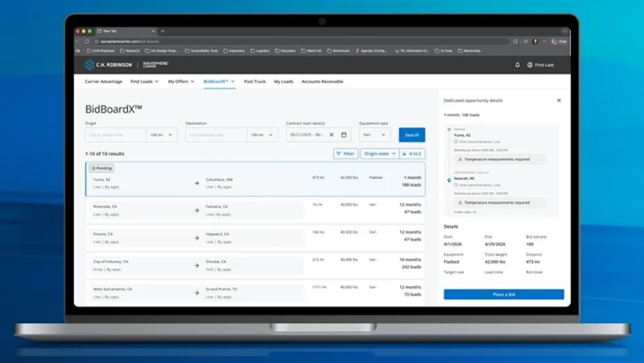Select the Yuma, AZ to Columbus load

click(x=255, y=180)
